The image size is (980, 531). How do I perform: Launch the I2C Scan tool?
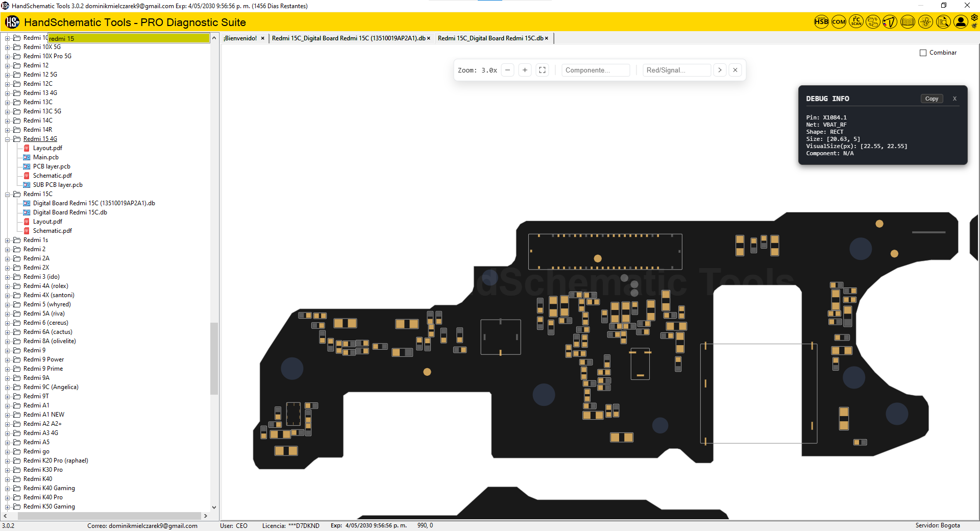(856, 22)
